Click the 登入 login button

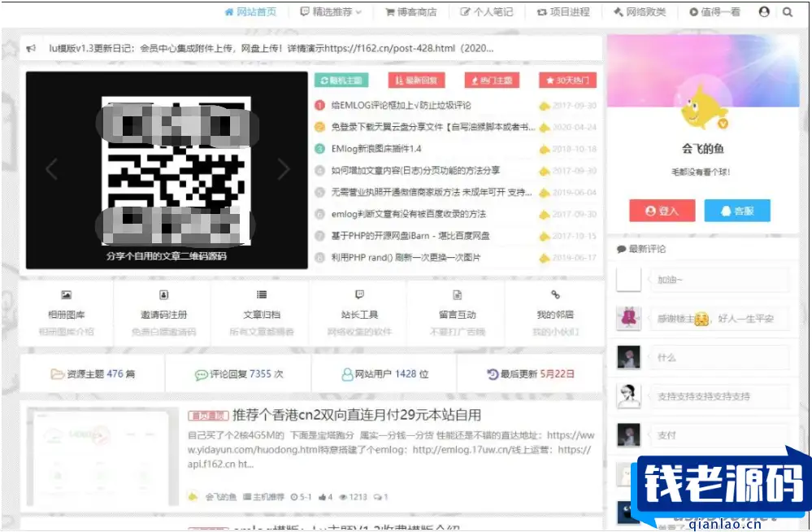[662, 211]
